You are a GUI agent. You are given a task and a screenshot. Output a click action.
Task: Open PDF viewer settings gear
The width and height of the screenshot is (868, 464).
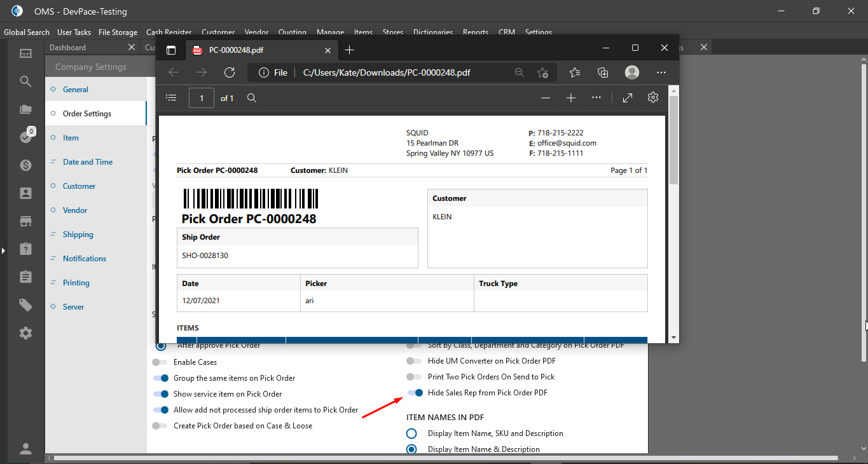tap(653, 98)
